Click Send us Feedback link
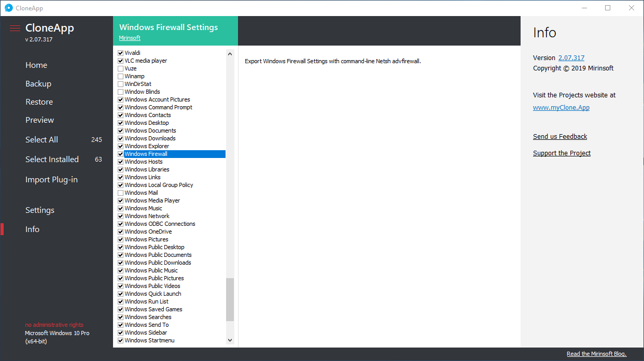This screenshot has height=361, width=644. pyautogui.click(x=560, y=137)
